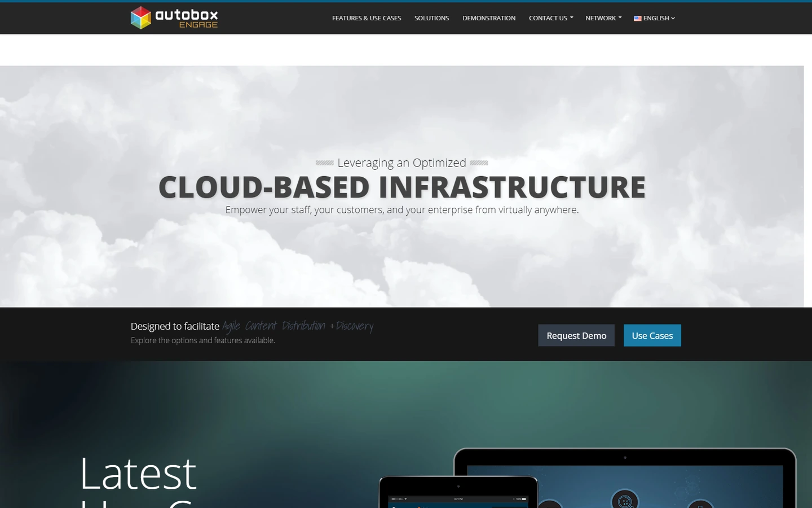Expand the Contact Us dropdown menu
The height and width of the screenshot is (508, 812).
click(551, 18)
